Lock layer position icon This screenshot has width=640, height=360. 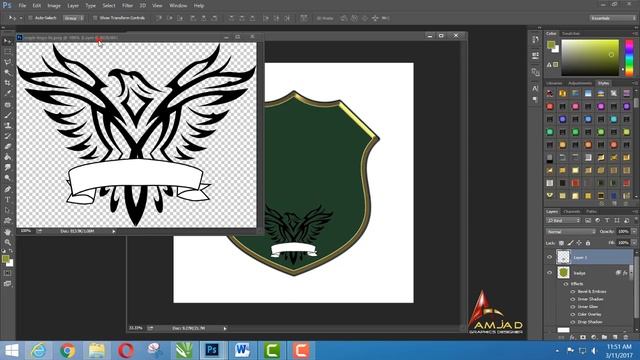point(579,243)
